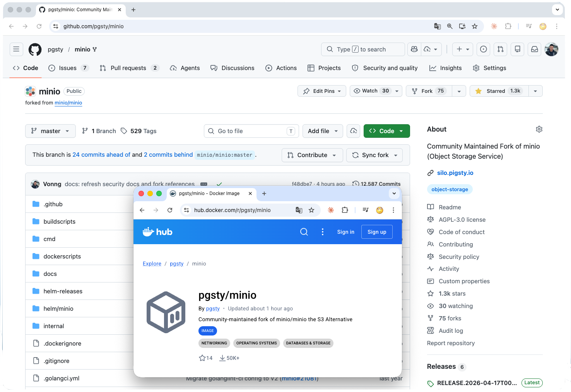
Task: Open GitHub notifications inbox icon
Action: (x=534, y=49)
